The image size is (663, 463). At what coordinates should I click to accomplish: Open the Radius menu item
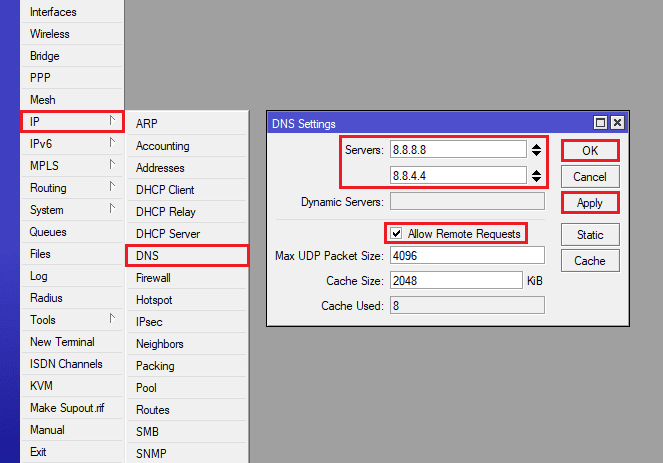coord(72,298)
